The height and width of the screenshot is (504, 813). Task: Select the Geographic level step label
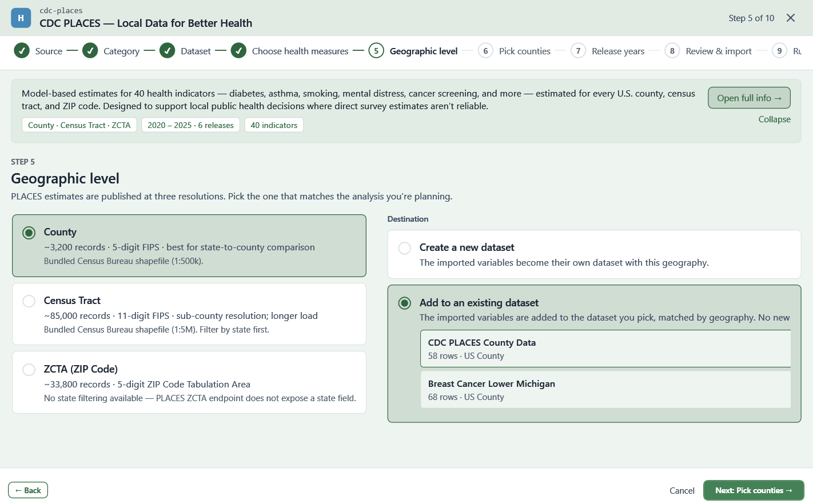pyautogui.click(x=424, y=51)
